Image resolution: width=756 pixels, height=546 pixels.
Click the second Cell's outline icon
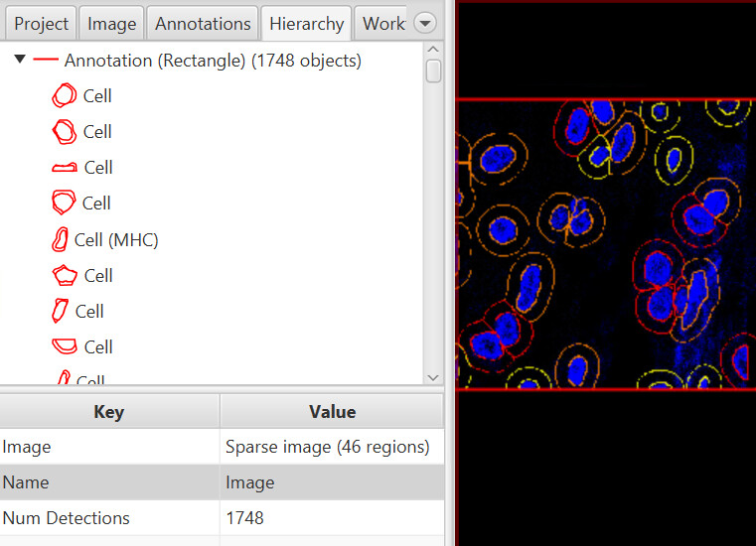click(65, 132)
